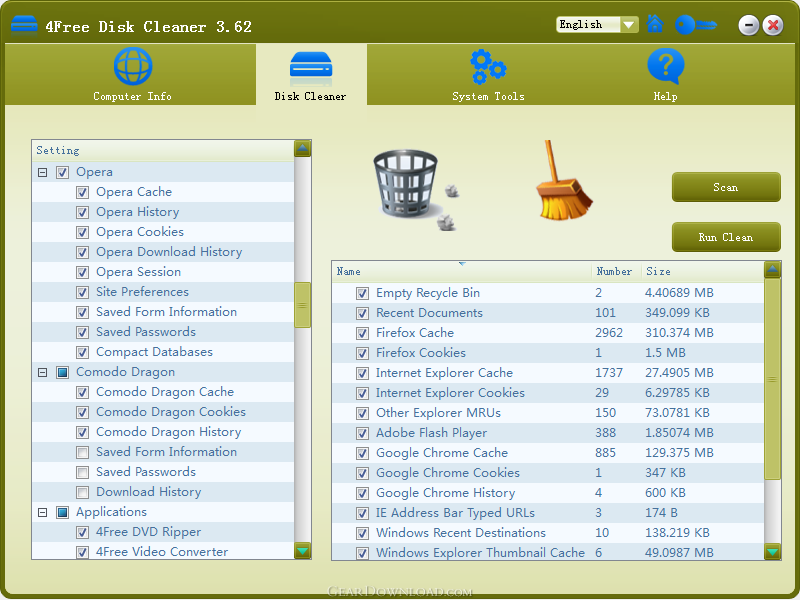The image size is (800, 600).
Task: Click the app logo disk icon
Action: (x=24, y=24)
